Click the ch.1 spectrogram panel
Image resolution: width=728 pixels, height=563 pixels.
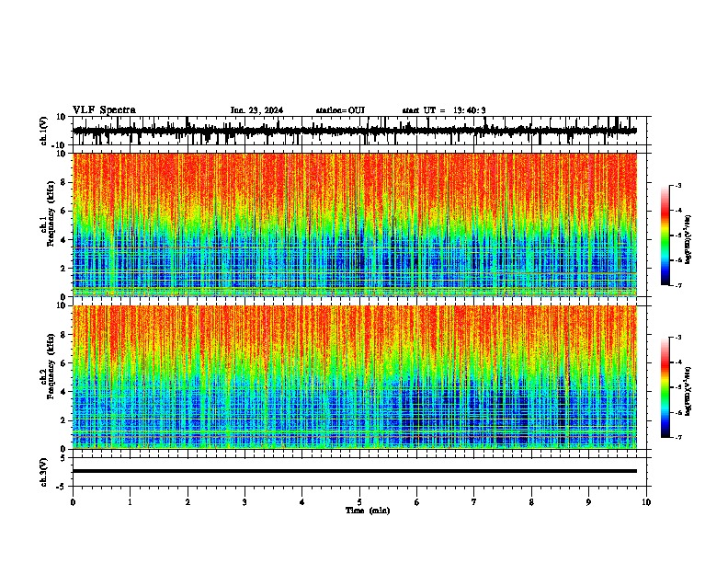click(x=355, y=224)
